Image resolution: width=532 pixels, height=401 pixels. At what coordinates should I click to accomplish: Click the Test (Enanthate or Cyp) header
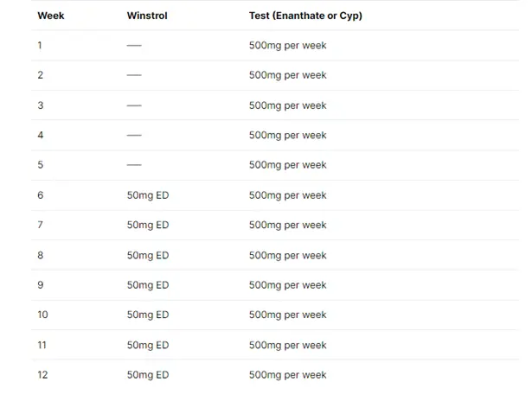click(x=304, y=16)
